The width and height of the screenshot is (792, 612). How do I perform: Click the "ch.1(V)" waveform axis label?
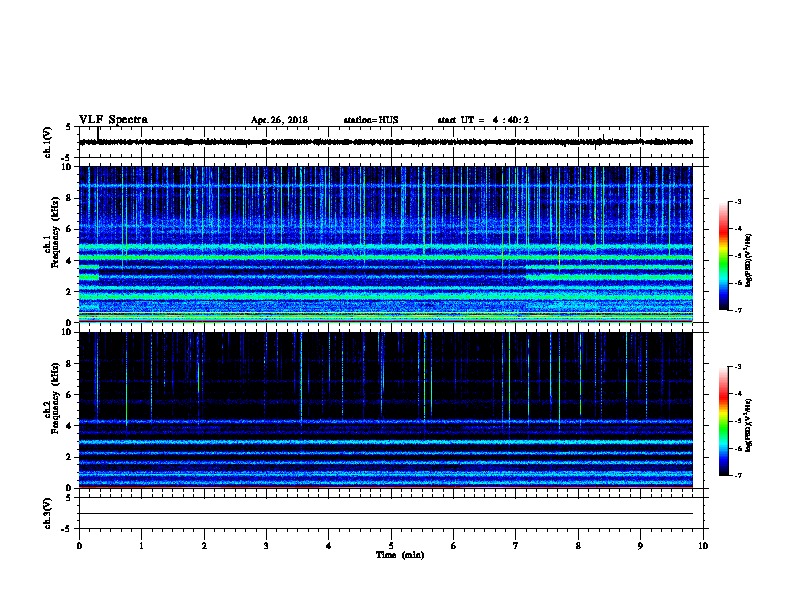47,142
